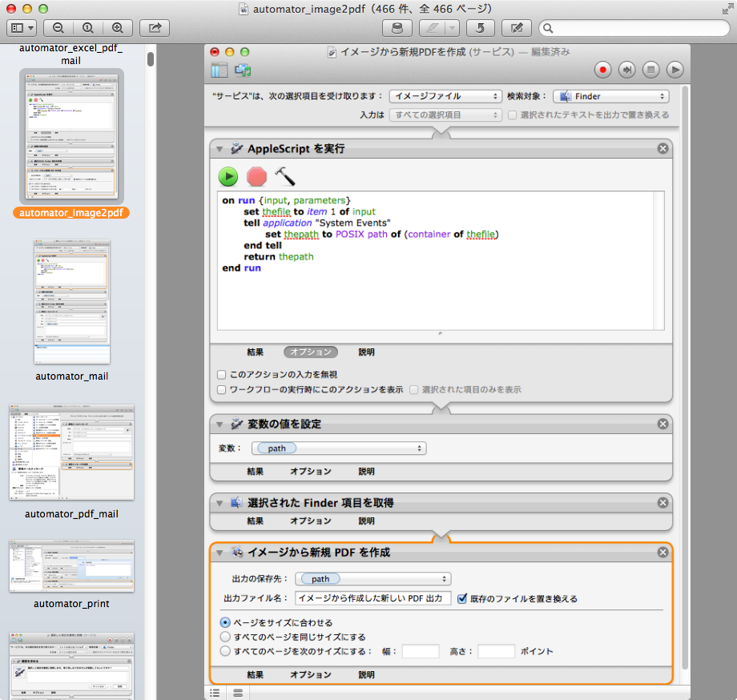Remove the '変数の値を設定' action with X

(x=662, y=424)
